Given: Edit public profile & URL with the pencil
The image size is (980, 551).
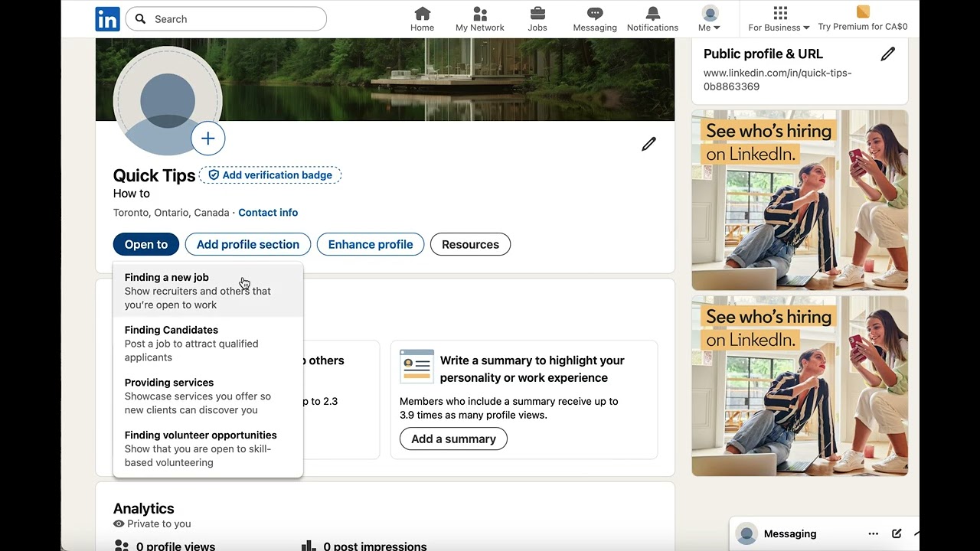Looking at the screenshot, I should pos(887,54).
